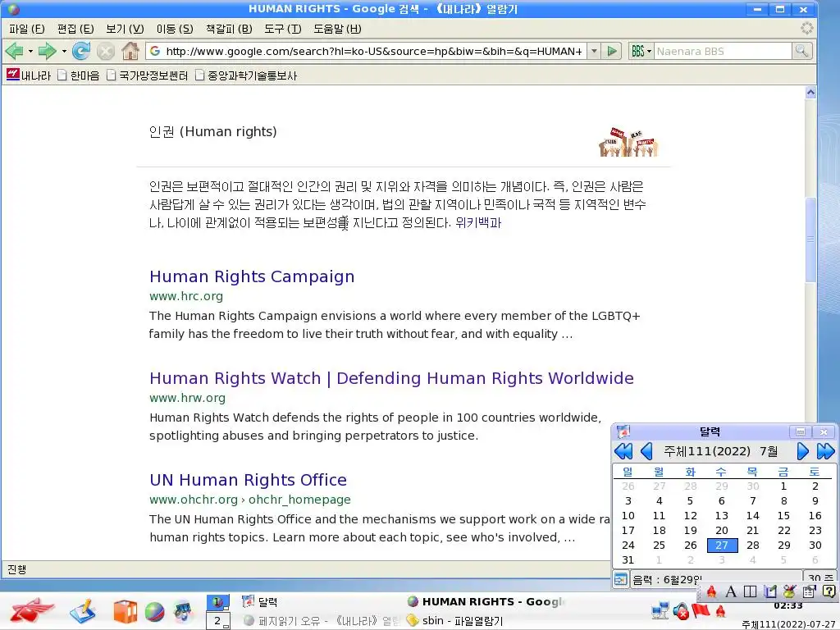Open the red star start menu

[x=32, y=610]
